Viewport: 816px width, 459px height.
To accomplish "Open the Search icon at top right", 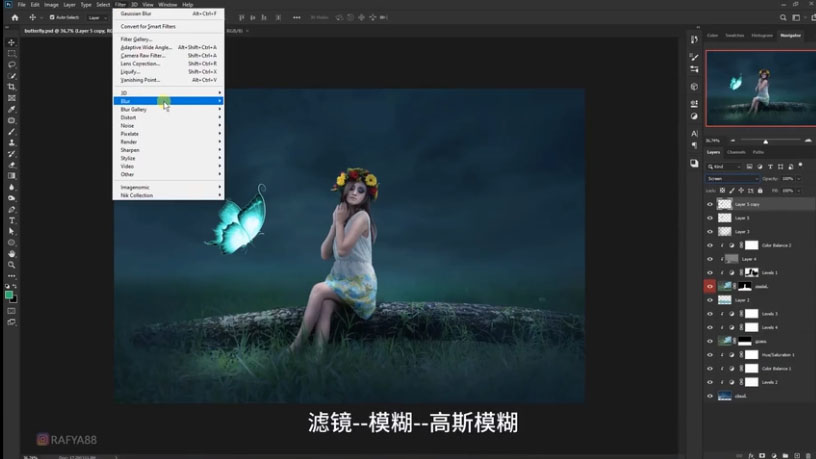I will pyautogui.click(x=783, y=18).
